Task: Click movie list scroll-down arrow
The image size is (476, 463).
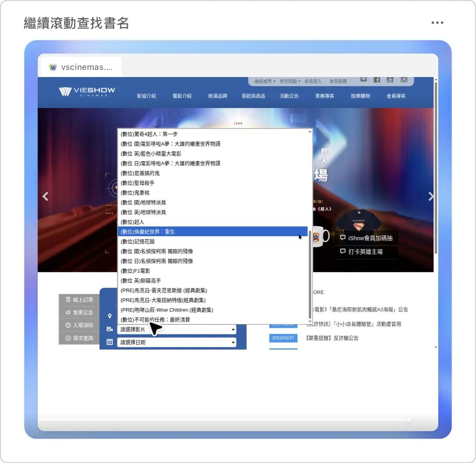Action: tap(310, 321)
